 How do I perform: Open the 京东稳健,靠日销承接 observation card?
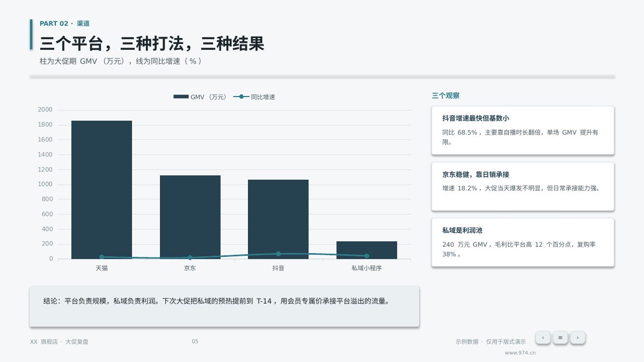pyautogui.click(x=523, y=186)
